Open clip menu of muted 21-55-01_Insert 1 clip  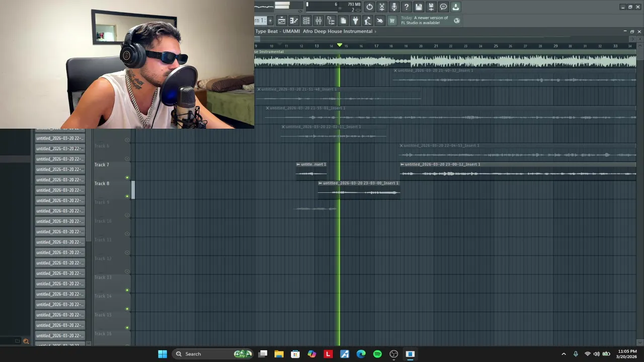tap(267, 108)
